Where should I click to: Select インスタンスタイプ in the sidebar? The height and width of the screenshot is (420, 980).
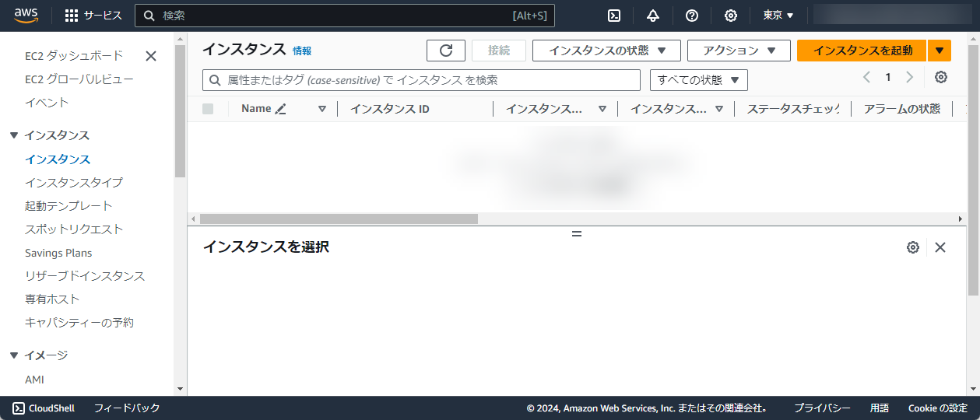73,183
